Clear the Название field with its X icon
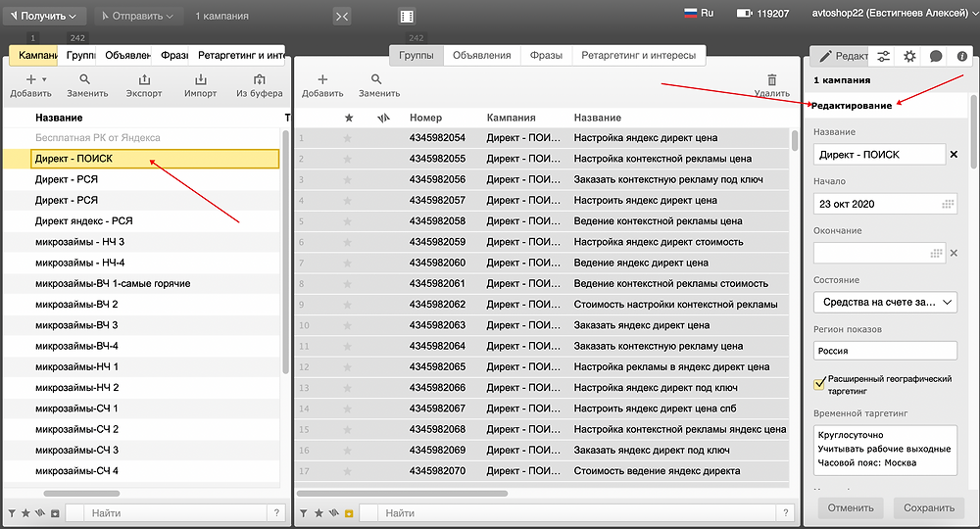Image resolution: width=980 pixels, height=529 pixels. click(954, 154)
